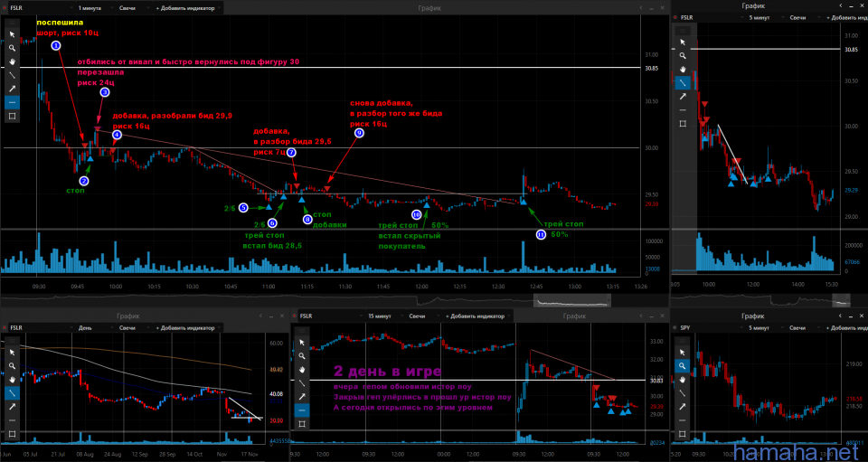The width and height of the screenshot is (868, 462).
Task: Select the arrow tool in the daily chart
Action: (x=12, y=406)
